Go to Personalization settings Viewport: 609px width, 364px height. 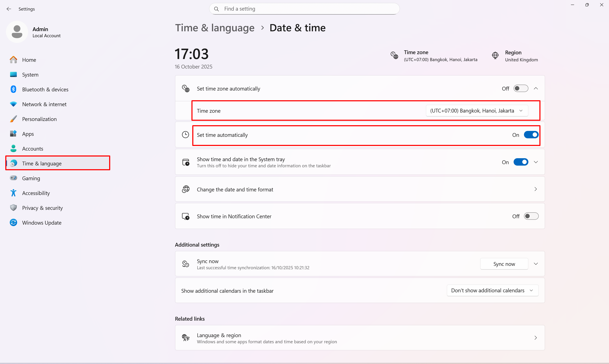coord(39,119)
